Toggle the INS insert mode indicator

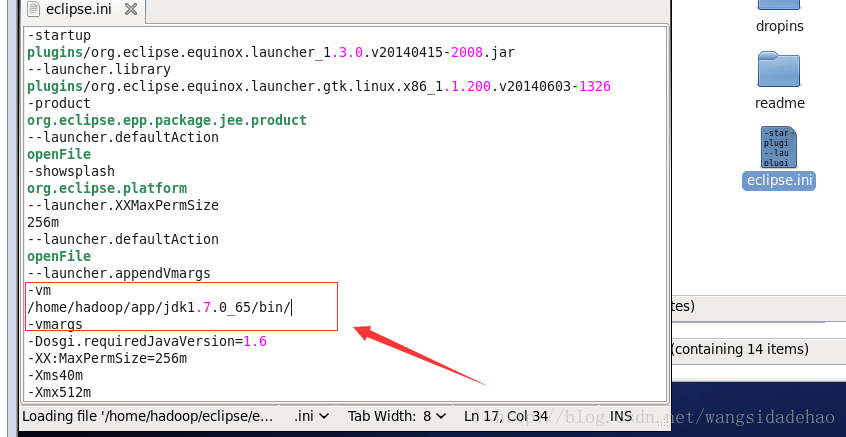[x=620, y=416]
